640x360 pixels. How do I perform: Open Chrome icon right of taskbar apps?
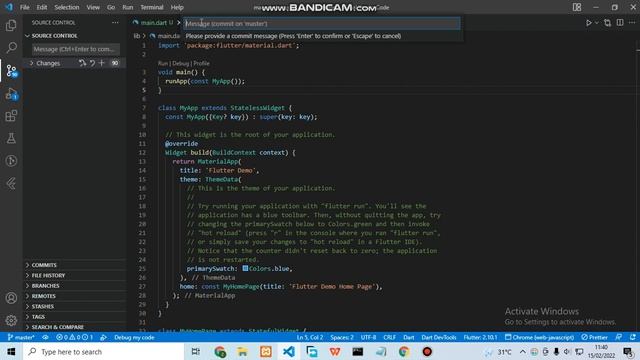click(x=404, y=351)
